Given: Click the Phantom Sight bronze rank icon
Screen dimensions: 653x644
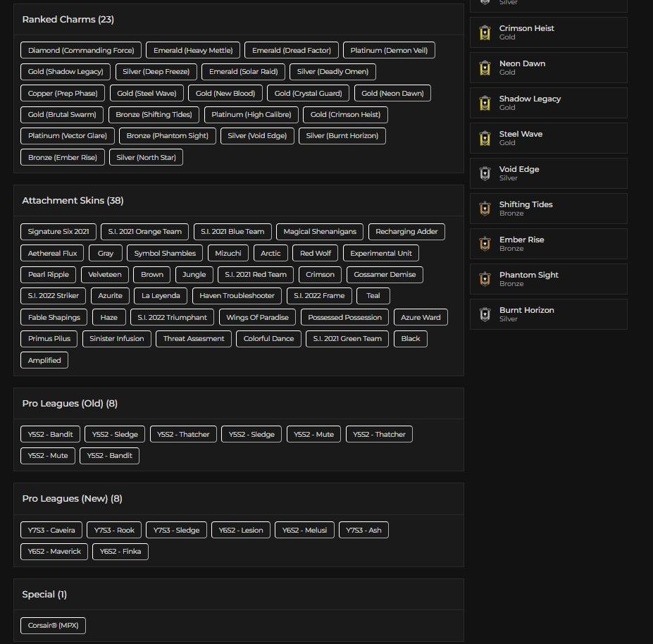Looking at the screenshot, I should tap(485, 279).
